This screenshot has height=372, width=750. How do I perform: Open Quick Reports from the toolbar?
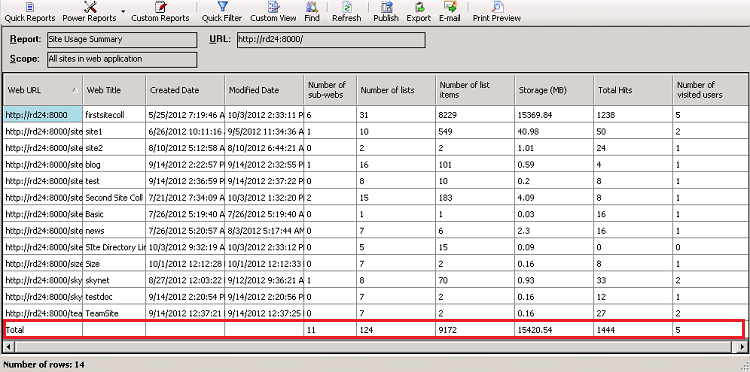pyautogui.click(x=30, y=12)
